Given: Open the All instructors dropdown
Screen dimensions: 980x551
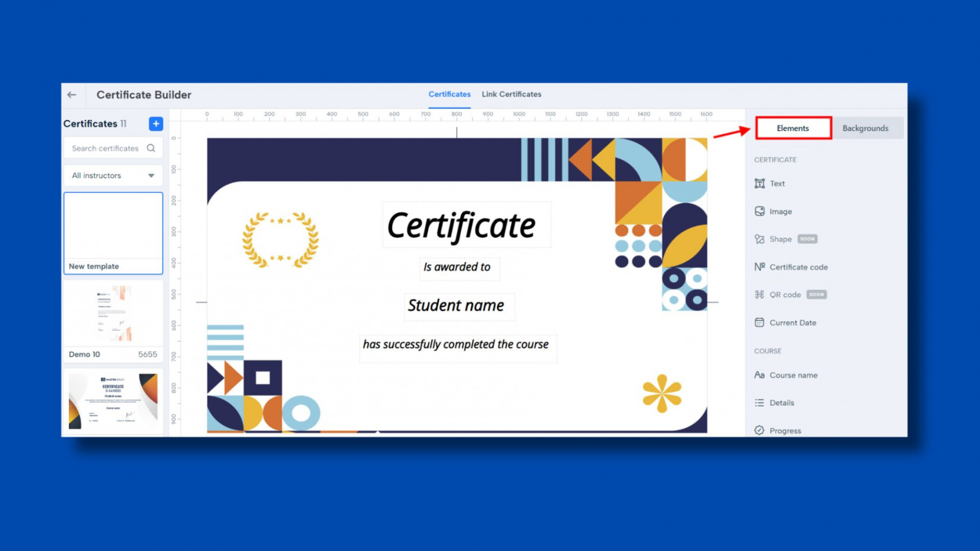Looking at the screenshot, I should point(113,175).
